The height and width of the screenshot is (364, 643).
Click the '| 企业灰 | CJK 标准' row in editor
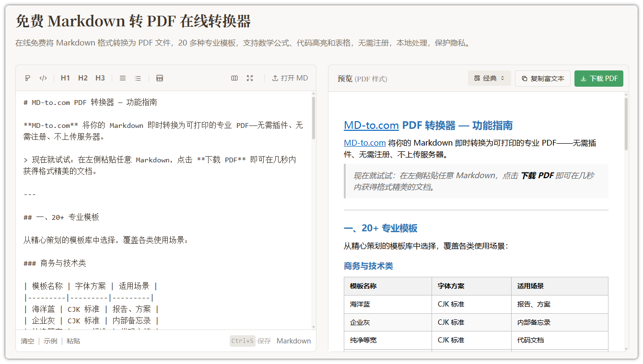coord(91,321)
